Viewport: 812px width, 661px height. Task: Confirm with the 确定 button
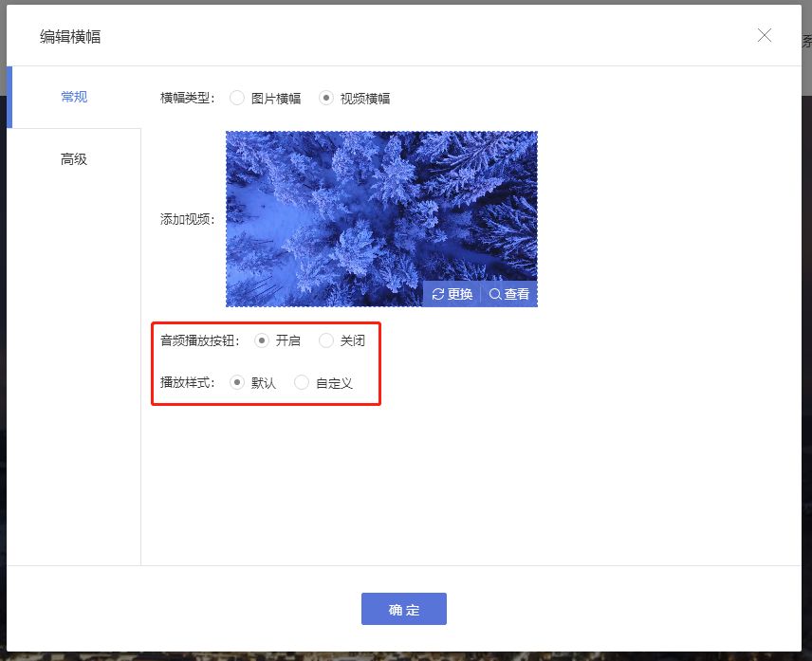click(x=404, y=609)
